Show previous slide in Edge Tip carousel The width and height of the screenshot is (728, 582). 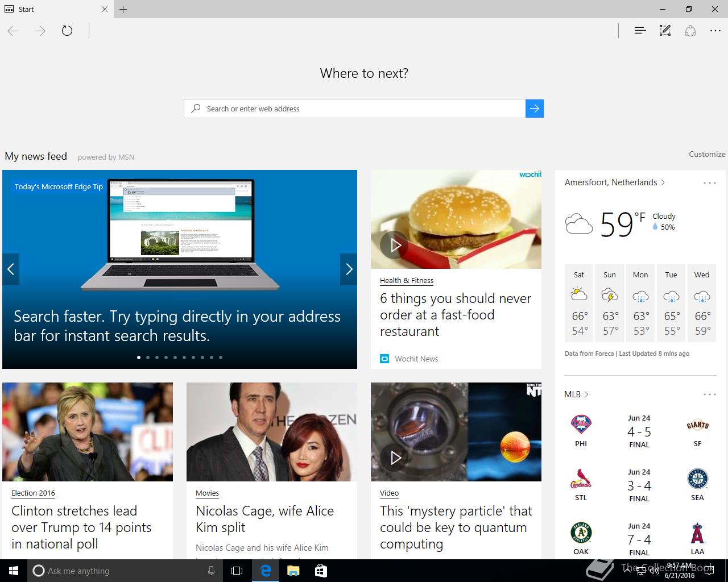coord(11,269)
